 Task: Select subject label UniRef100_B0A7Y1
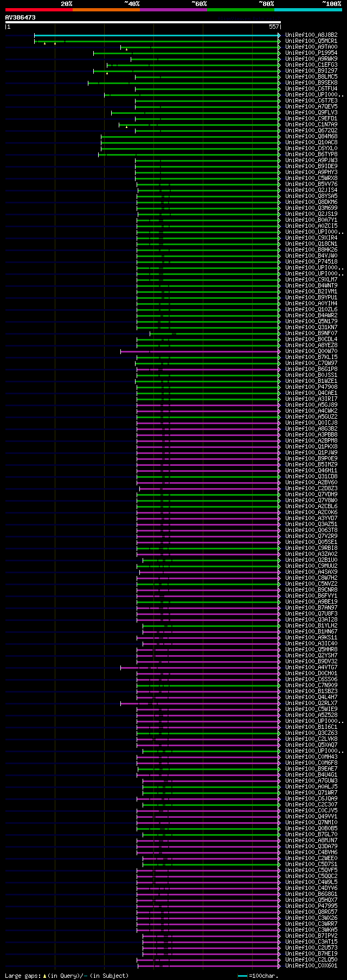tap(311, 220)
